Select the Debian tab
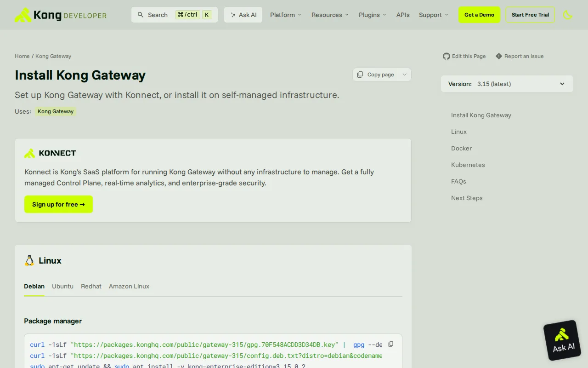The width and height of the screenshot is (588, 368). 34,286
